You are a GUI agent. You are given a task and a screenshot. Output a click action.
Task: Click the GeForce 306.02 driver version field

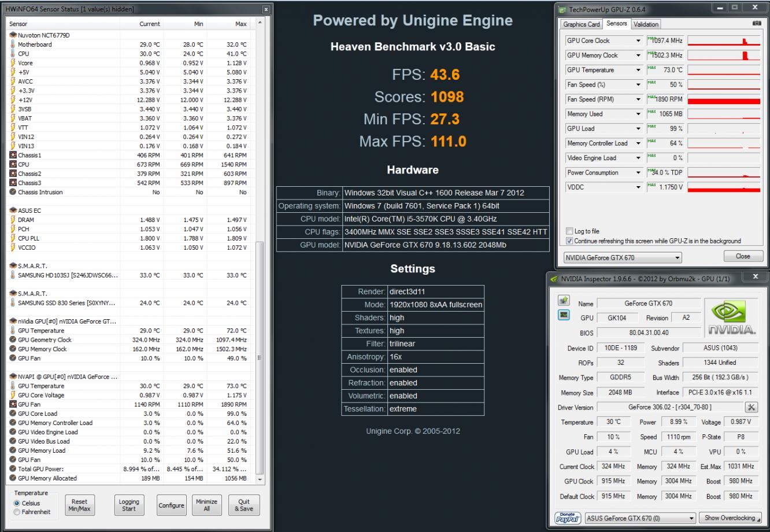coord(669,408)
